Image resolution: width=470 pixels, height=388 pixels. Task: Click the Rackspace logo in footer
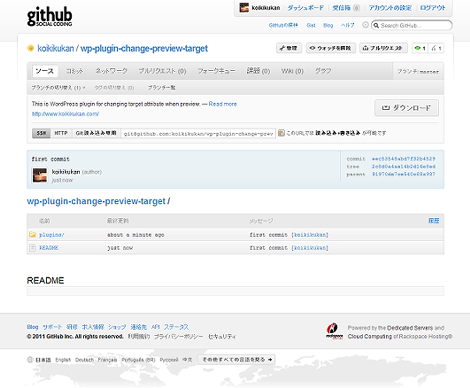click(334, 331)
